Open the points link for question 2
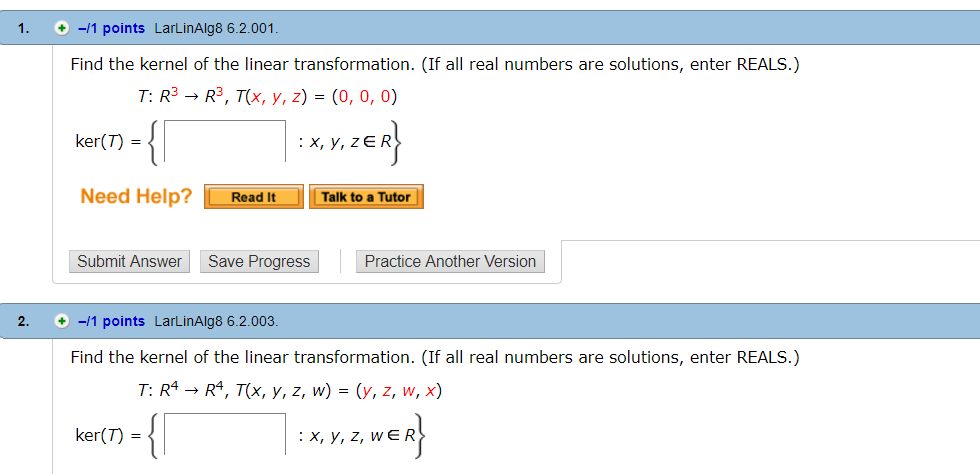This screenshot has width=980, height=474. 111,321
